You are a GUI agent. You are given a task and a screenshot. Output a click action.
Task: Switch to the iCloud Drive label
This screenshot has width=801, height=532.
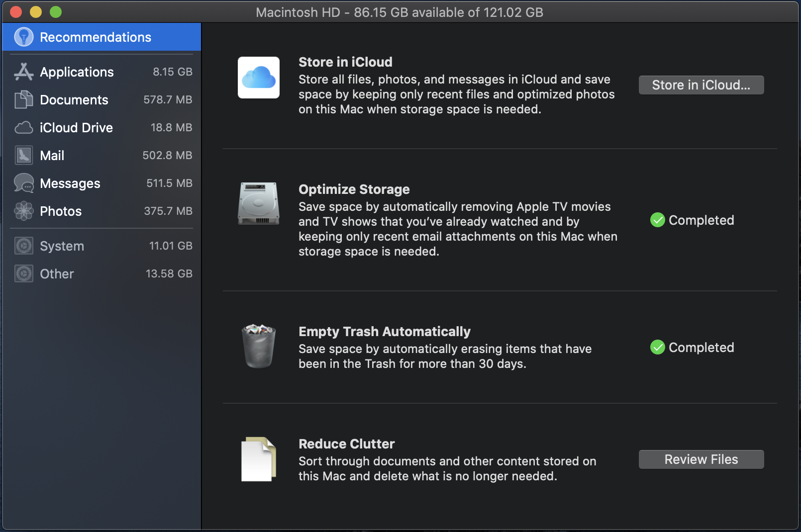pyautogui.click(x=76, y=128)
